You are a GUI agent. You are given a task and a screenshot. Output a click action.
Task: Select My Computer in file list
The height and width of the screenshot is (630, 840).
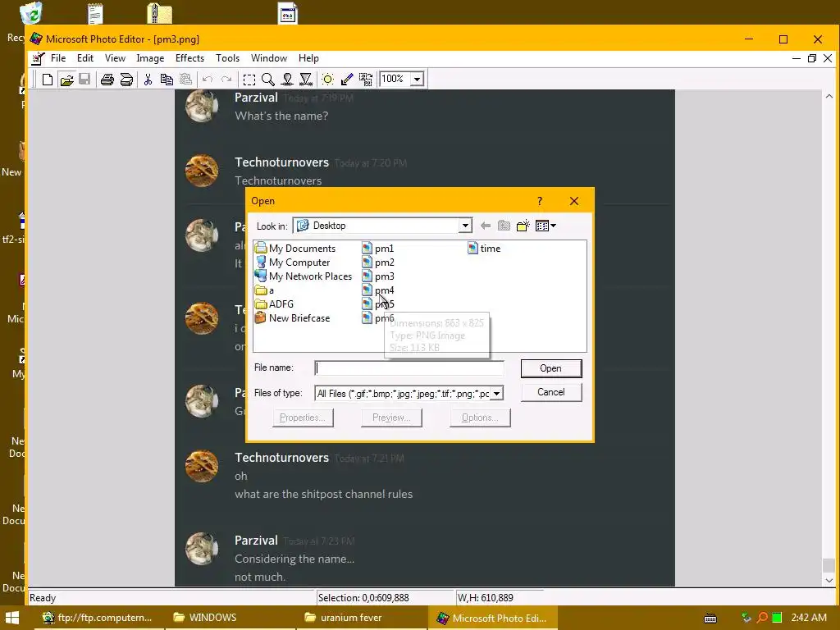pos(293,262)
